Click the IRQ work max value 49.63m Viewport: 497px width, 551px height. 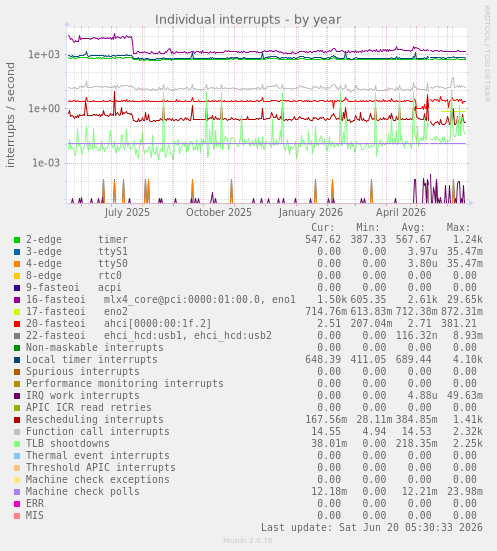click(x=465, y=396)
